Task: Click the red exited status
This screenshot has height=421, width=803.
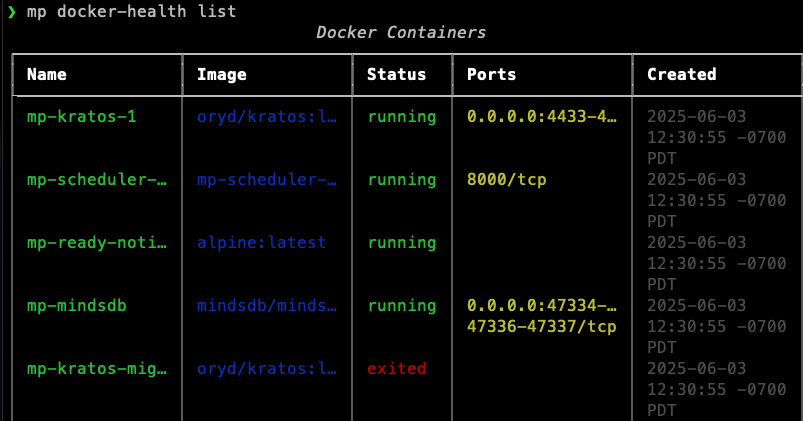Action: pyautogui.click(x=396, y=368)
